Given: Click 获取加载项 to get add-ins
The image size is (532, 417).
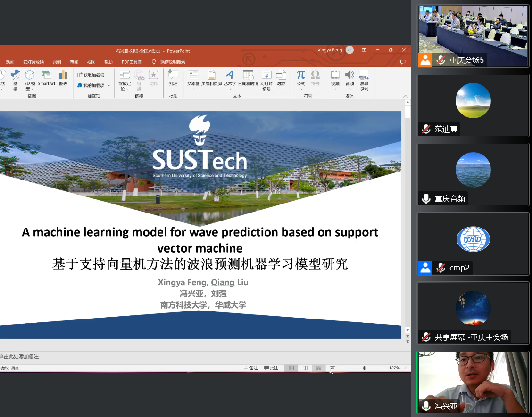Looking at the screenshot, I should (91, 75).
